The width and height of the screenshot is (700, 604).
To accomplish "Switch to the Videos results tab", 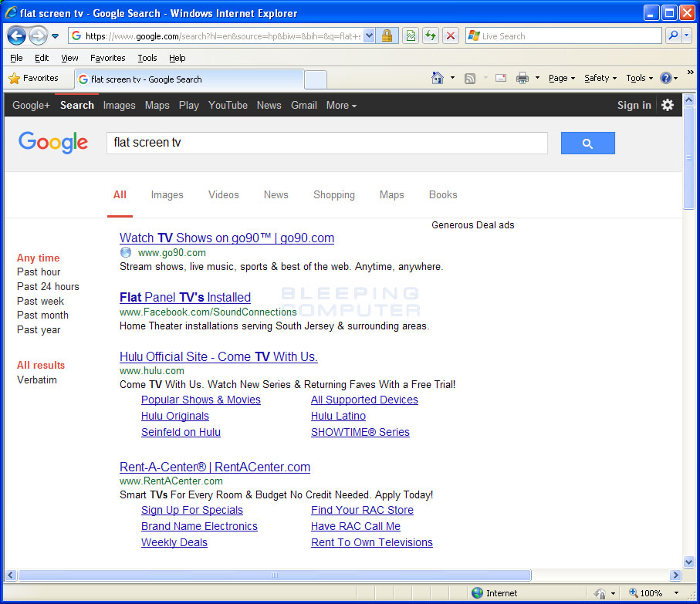I will coord(224,195).
